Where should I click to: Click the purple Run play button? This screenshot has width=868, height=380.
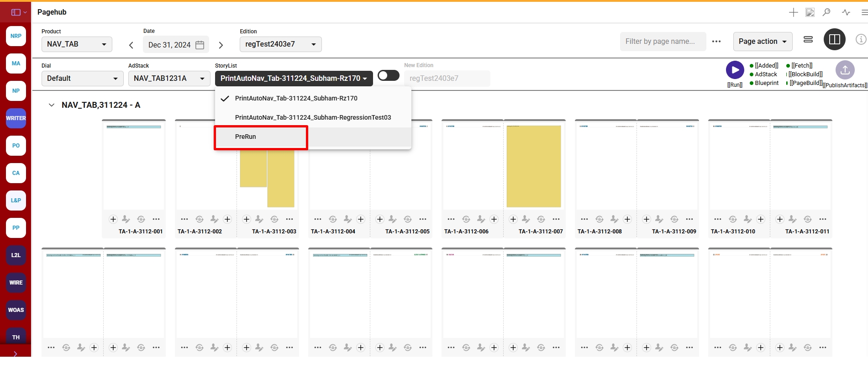pyautogui.click(x=735, y=70)
